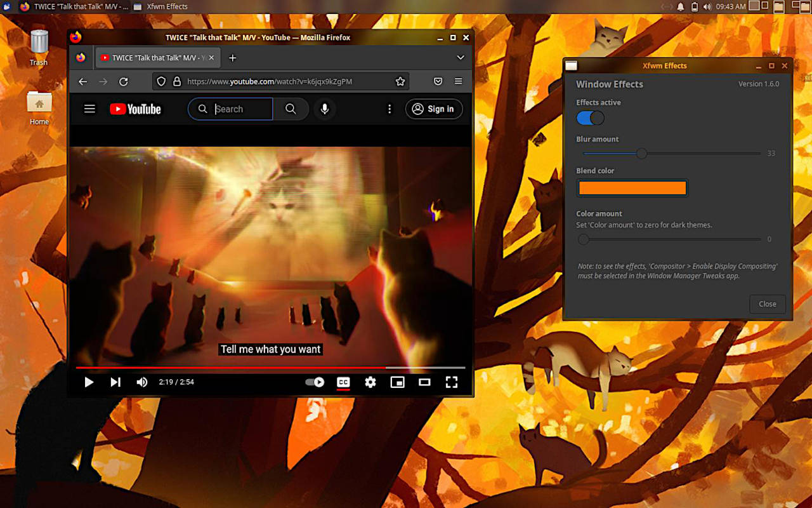Close the TWICE "Talk that Talk" tab
The height and width of the screenshot is (508, 812).
pyautogui.click(x=211, y=58)
